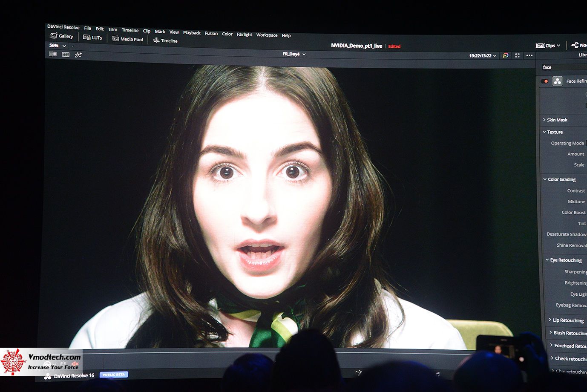The height and width of the screenshot is (392, 587).
Task: Open the Gallery panel
Action: click(x=62, y=36)
